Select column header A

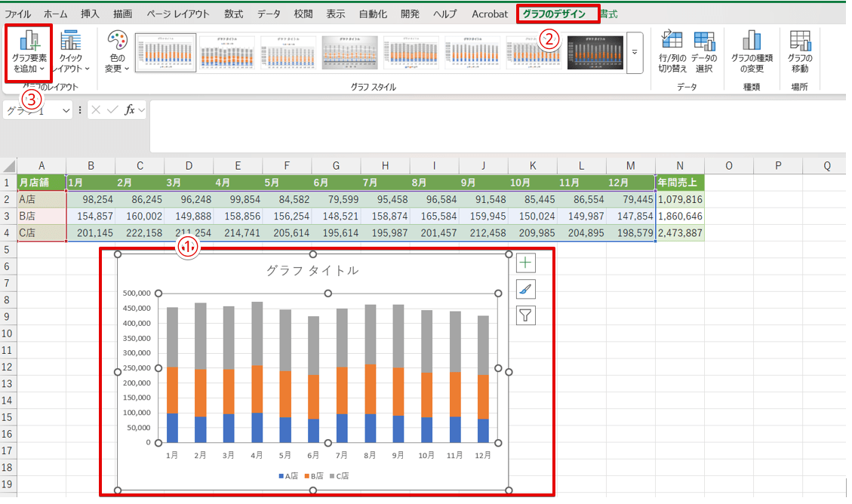42,166
